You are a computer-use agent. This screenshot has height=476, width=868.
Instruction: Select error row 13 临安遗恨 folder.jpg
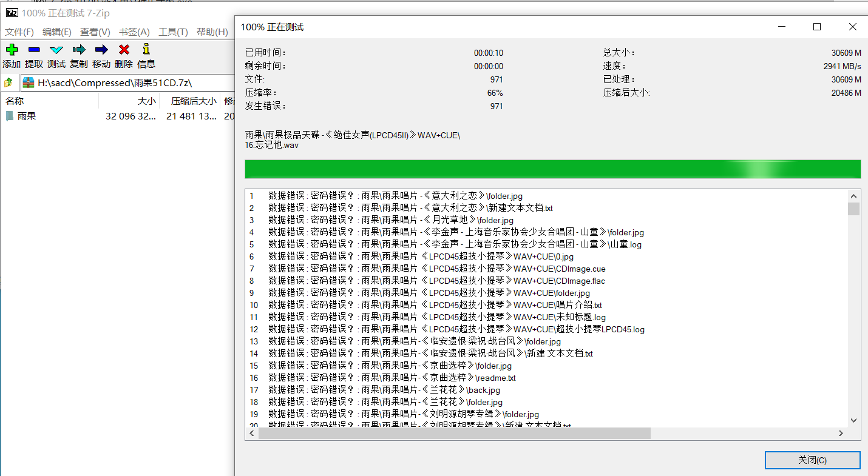coord(546,341)
